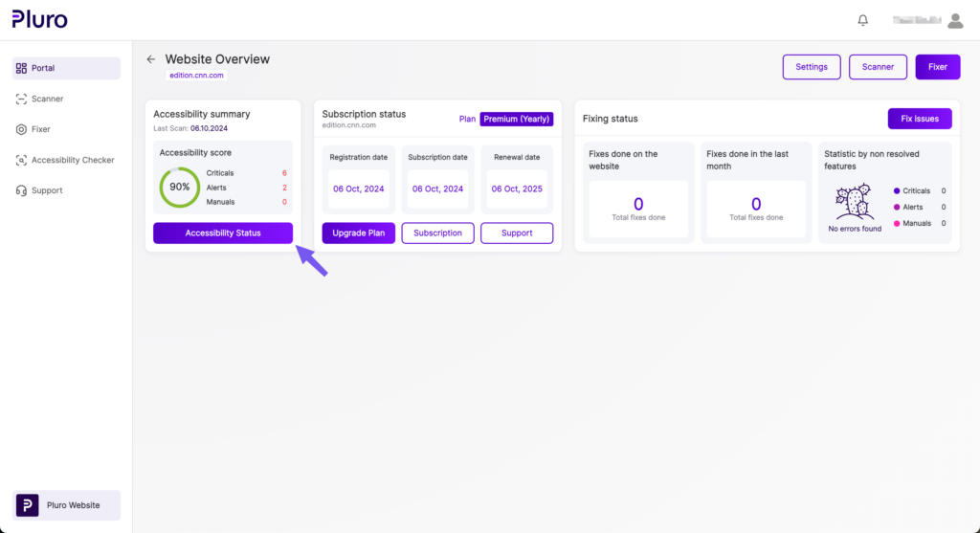
Task: Click the back arrow beside Website Overview
Action: pyautogui.click(x=150, y=59)
